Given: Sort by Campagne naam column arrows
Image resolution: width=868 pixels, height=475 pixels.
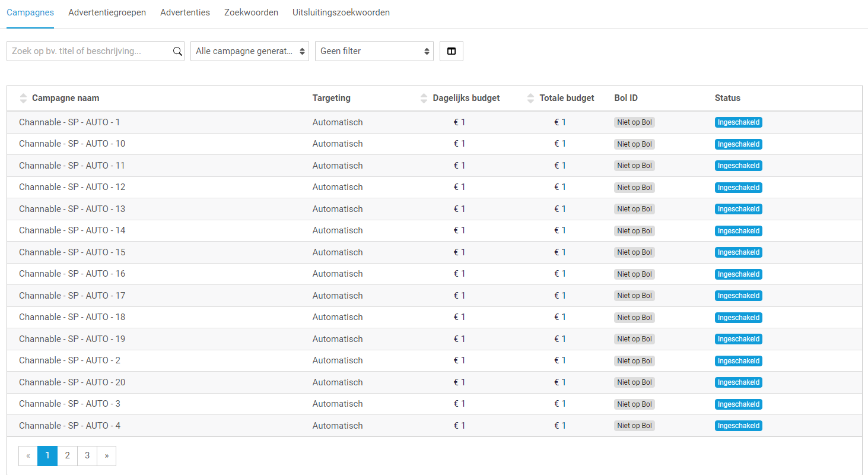Looking at the screenshot, I should (23, 98).
